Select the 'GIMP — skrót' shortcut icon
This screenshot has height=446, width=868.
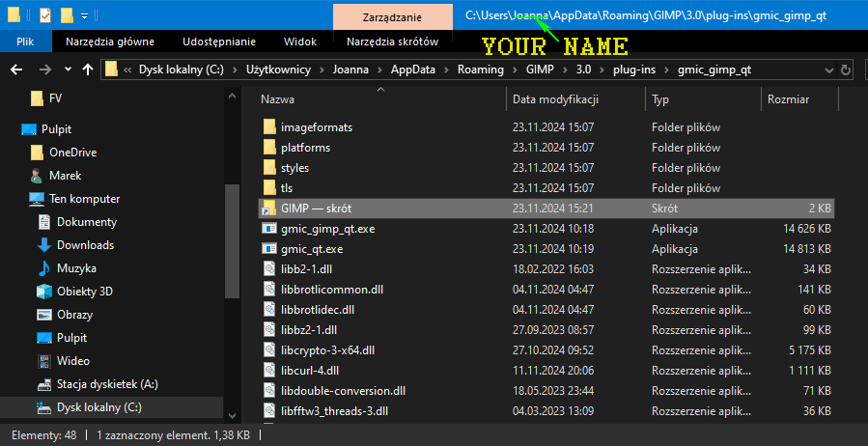269,209
